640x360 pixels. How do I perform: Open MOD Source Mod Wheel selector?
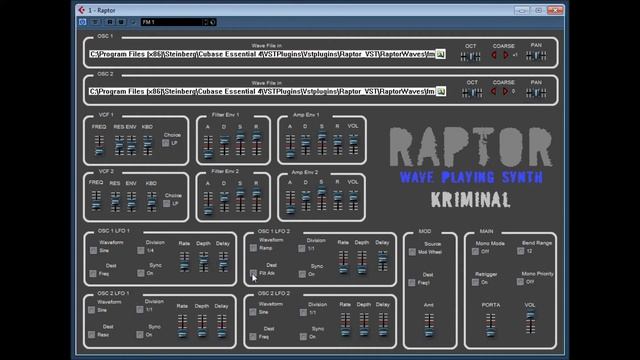pos(412,252)
